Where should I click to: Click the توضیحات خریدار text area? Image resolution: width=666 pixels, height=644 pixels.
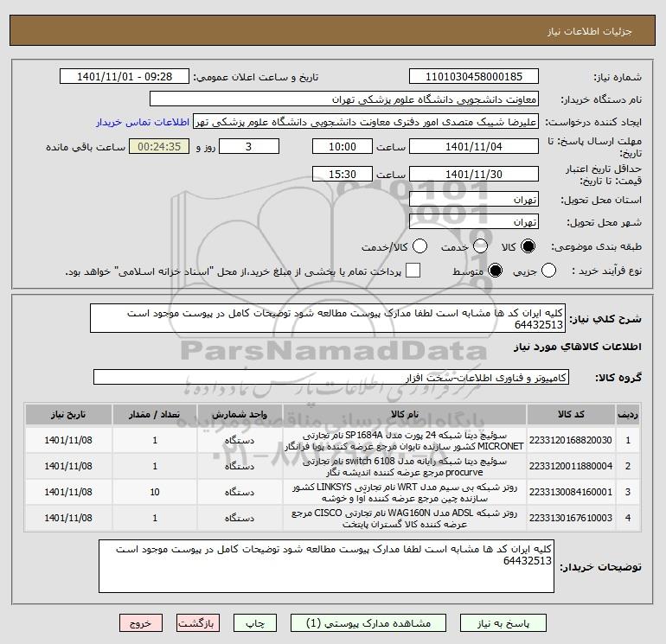[326, 566]
